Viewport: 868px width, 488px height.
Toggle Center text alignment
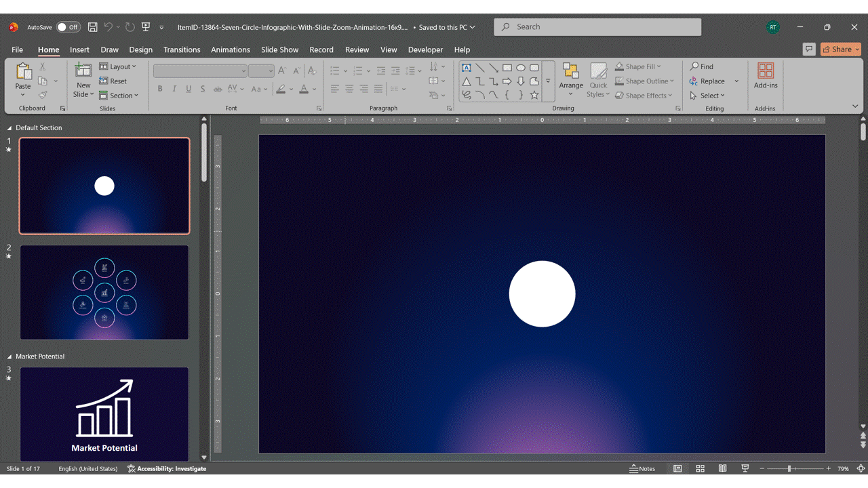pyautogui.click(x=349, y=89)
